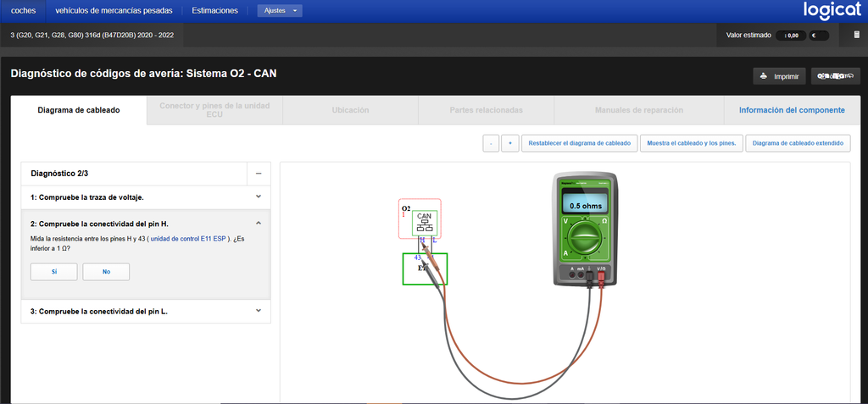Collapse the Diagnóstico 2/3 panel

pos(259,174)
